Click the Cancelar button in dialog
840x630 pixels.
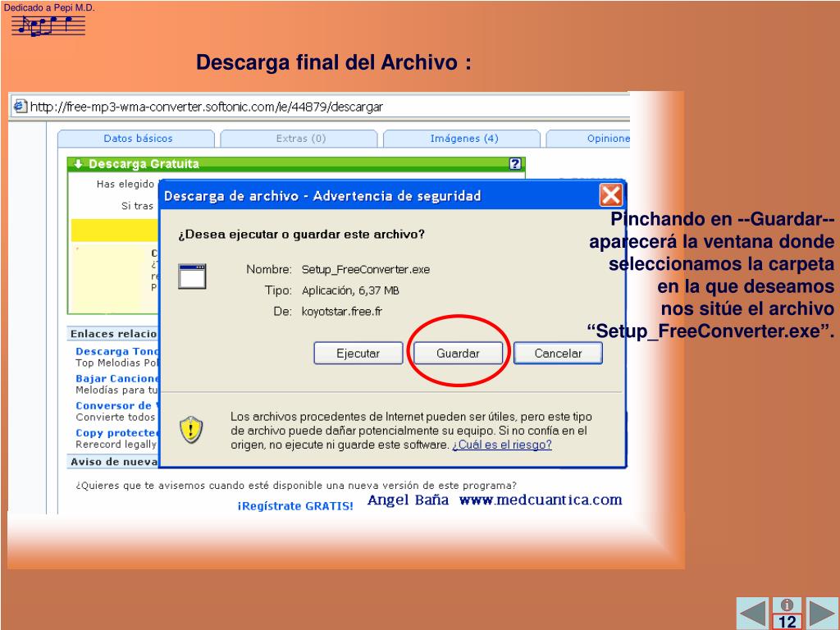tap(558, 353)
